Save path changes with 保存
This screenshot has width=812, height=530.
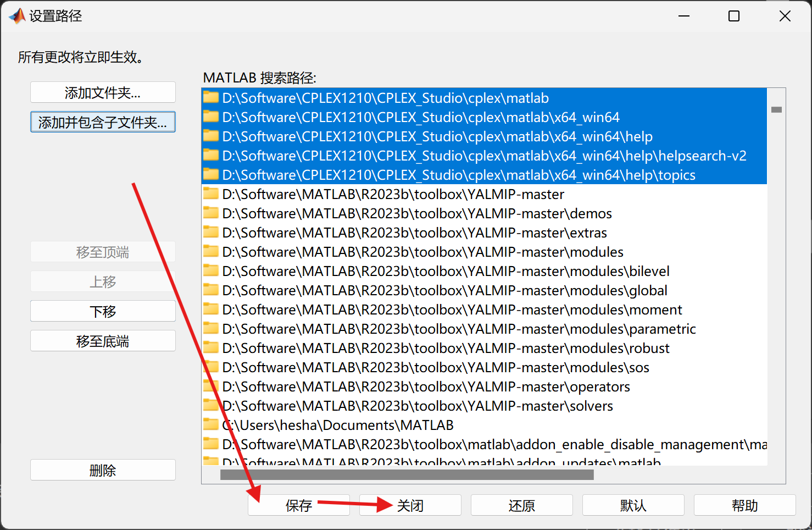(299, 505)
